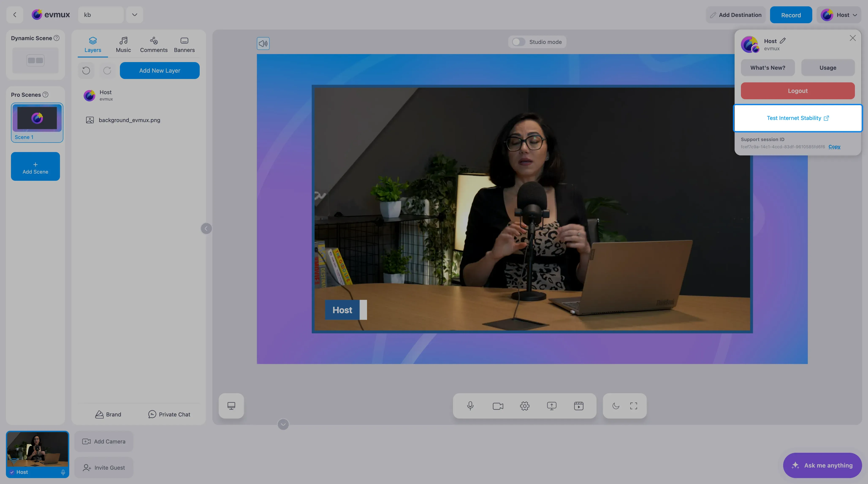Click the monitor display icon button

tap(231, 406)
